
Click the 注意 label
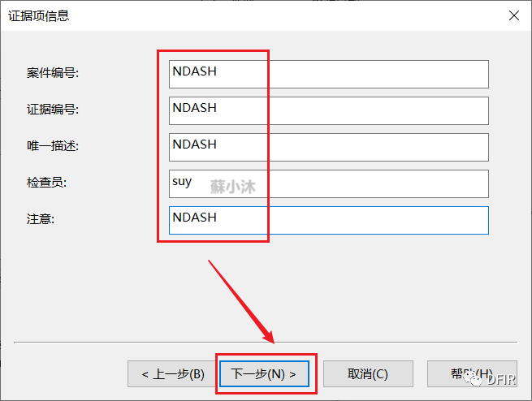pyautogui.click(x=36, y=220)
